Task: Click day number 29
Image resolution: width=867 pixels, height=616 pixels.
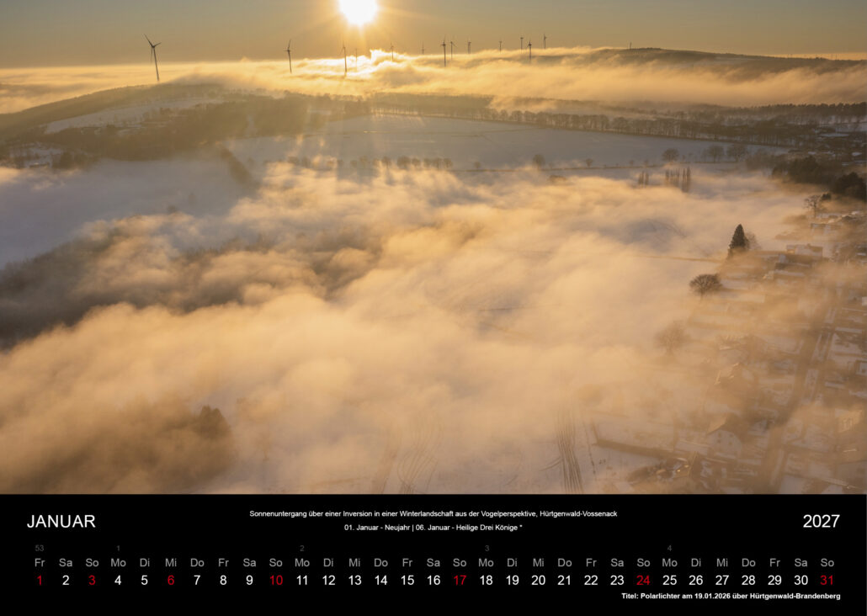Action: [x=774, y=580]
